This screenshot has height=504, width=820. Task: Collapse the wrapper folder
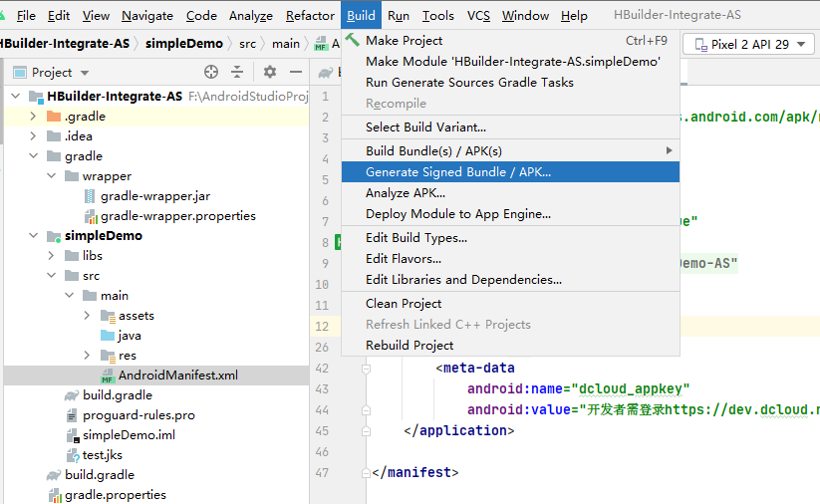[x=51, y=175]
